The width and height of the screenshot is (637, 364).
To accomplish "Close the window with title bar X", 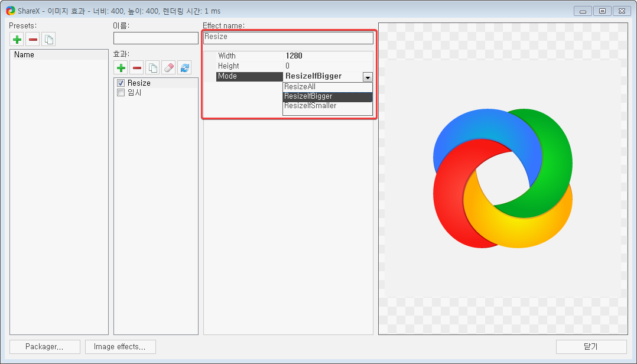I will pyautogui.click(x=622, y=11).
